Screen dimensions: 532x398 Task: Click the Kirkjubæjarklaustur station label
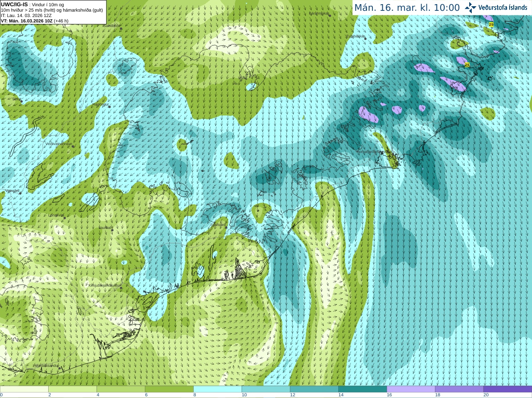pos(104,285)
